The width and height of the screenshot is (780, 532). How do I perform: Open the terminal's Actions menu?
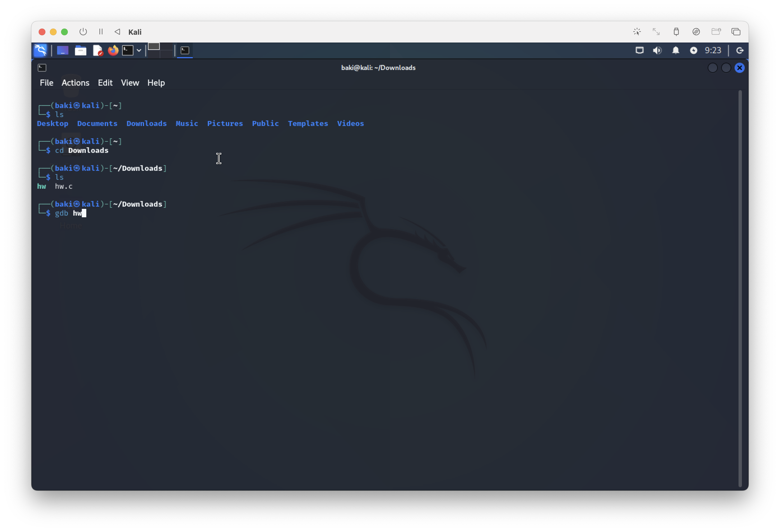[x=75, y=83]
